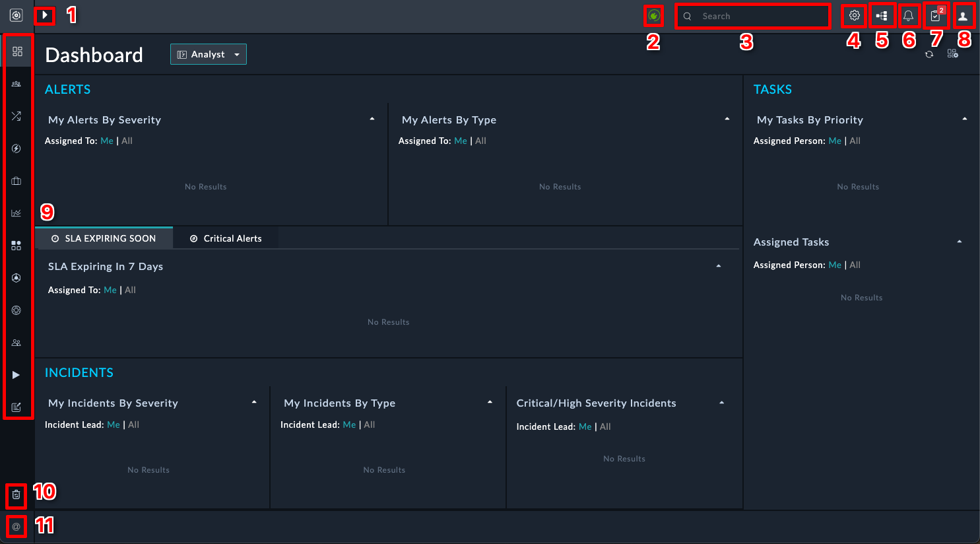This screenshot has height=544, width=980.
Task: Click the @ icon at sidebar bottom
Action: [x=16, y=527]
